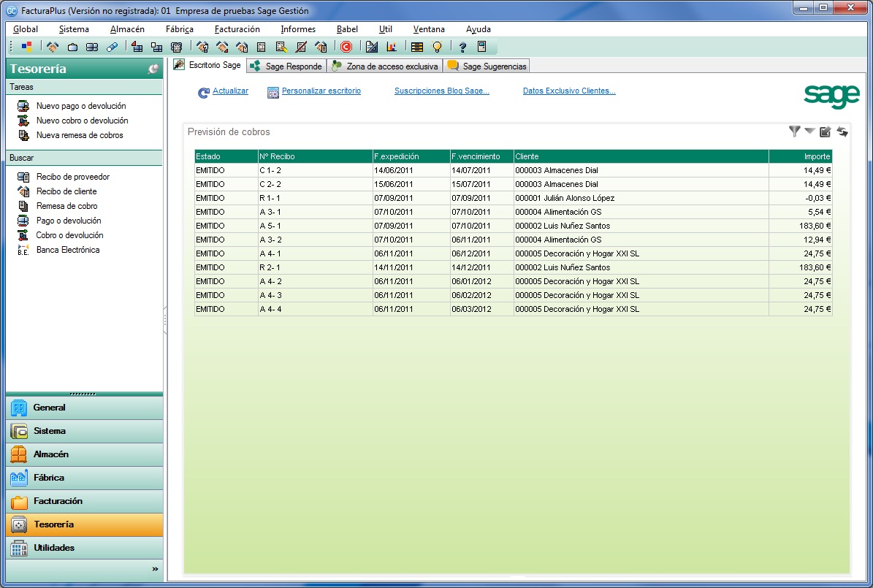Open the General module button
The image size is (873, 588).
click(85, 408)
